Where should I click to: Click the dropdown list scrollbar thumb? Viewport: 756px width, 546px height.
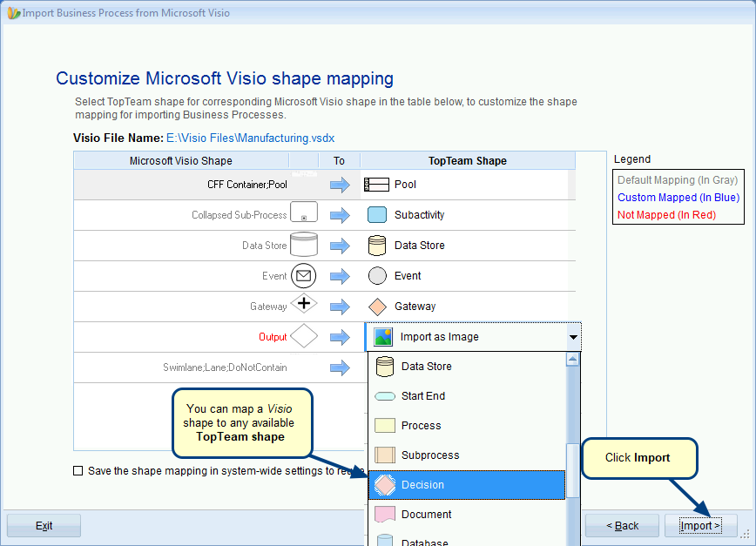tap(572, 470)
